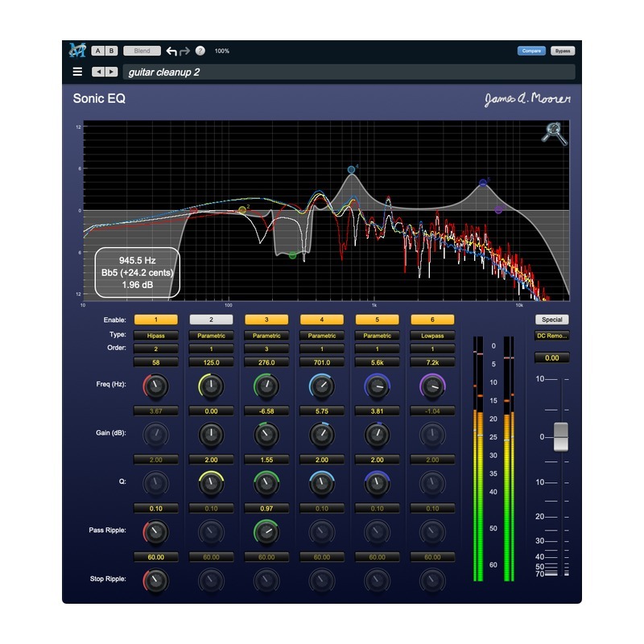Click band 2 yellow frequency knob
This screenshot has width=644, height=644.
click(211, 386)
